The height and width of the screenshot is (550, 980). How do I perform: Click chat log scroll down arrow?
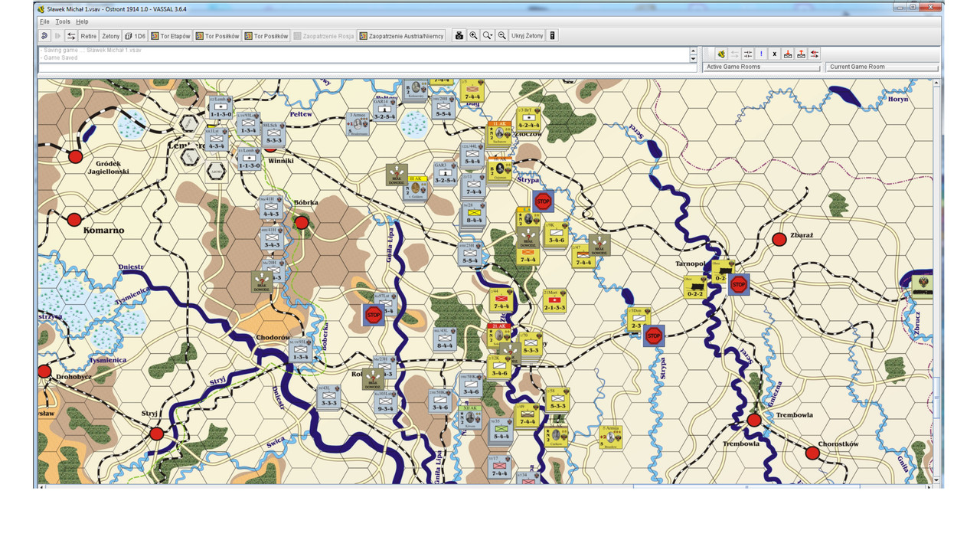694,58
